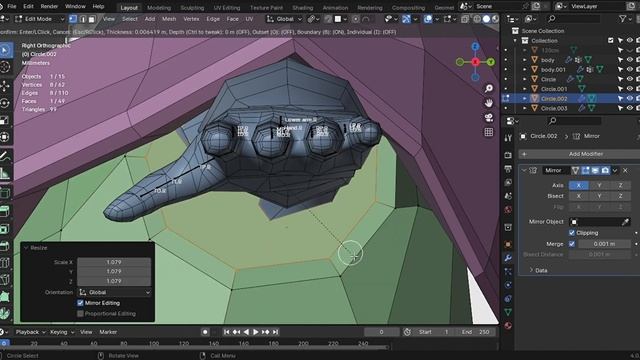Open the Object Data green triangle tab

(x=508, y=312)
